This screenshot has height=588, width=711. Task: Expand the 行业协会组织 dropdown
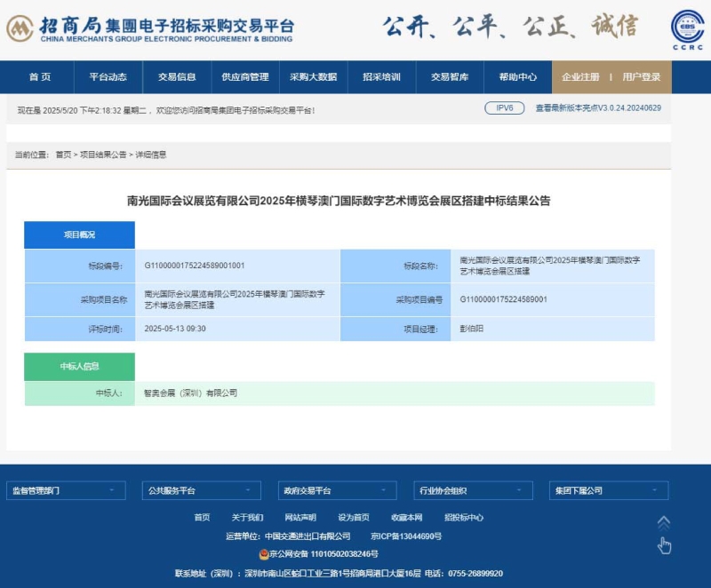(x=473, y=490)
